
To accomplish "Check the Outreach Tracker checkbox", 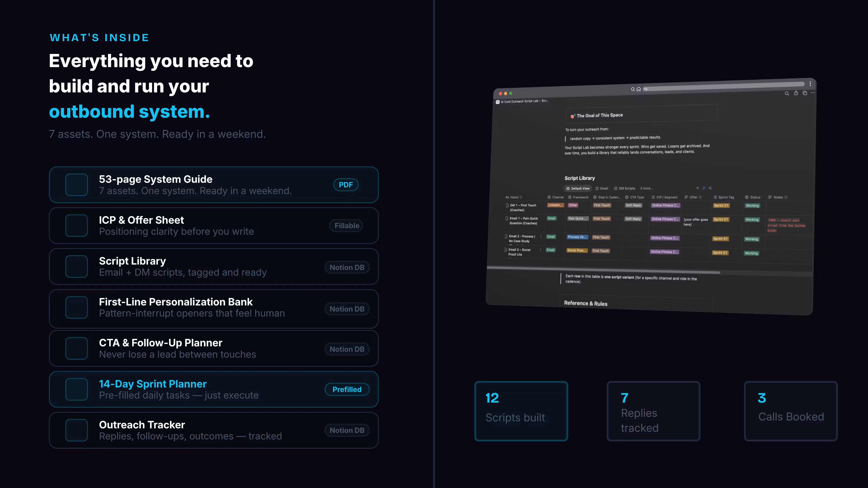I will click(x=76, y=430).
